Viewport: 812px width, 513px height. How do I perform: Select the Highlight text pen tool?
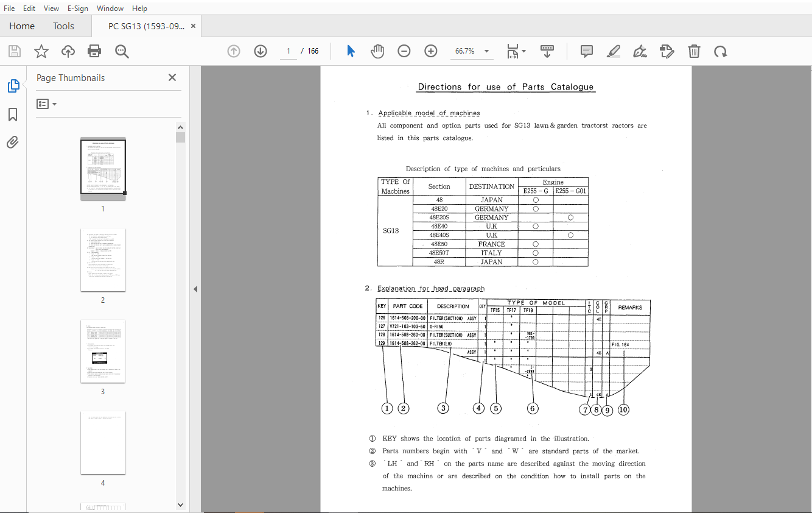614,51
